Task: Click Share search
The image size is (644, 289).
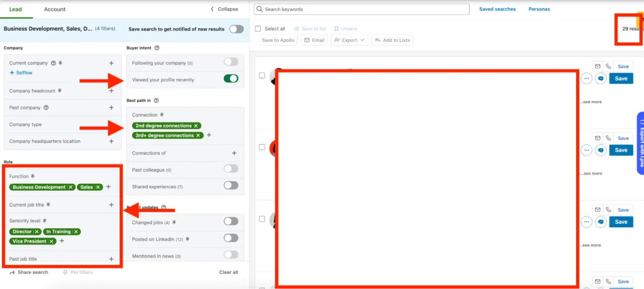Action: point(29,272)
